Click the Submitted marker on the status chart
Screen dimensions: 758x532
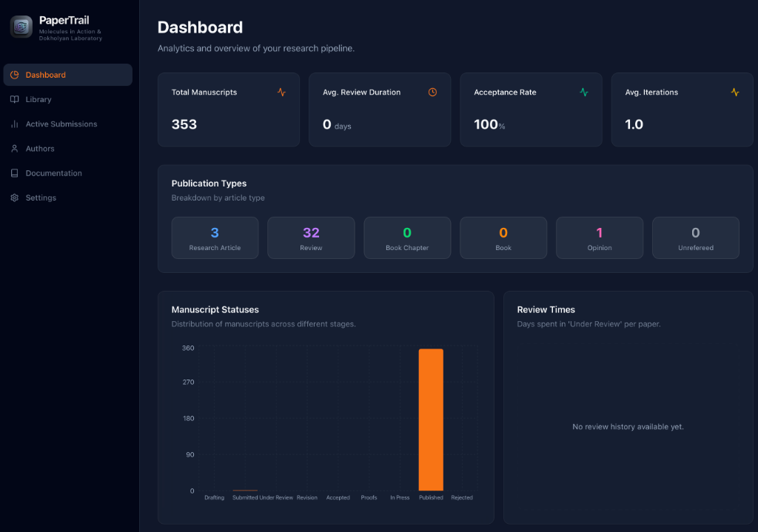[245, 490]
